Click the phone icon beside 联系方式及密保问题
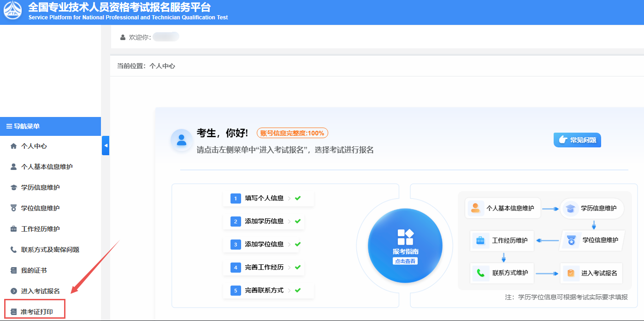The height and width of the screenshot is (321, 644). click(13, 250)
